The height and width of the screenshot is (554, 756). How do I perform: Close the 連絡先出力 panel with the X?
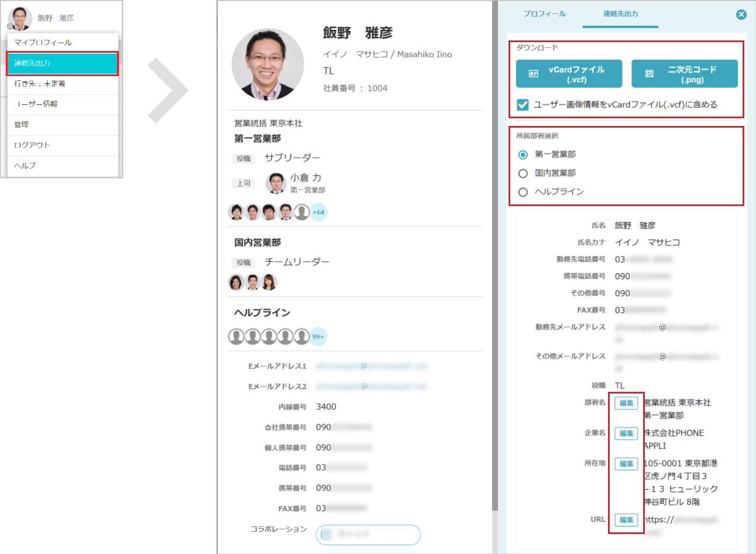pyautogui.click(x=741, y=15)
